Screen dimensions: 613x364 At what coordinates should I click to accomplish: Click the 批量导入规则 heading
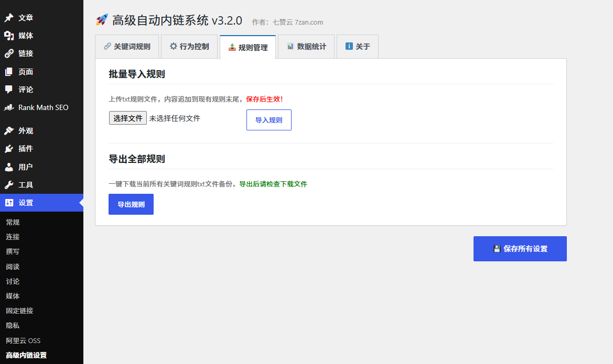tap(137, 74)
